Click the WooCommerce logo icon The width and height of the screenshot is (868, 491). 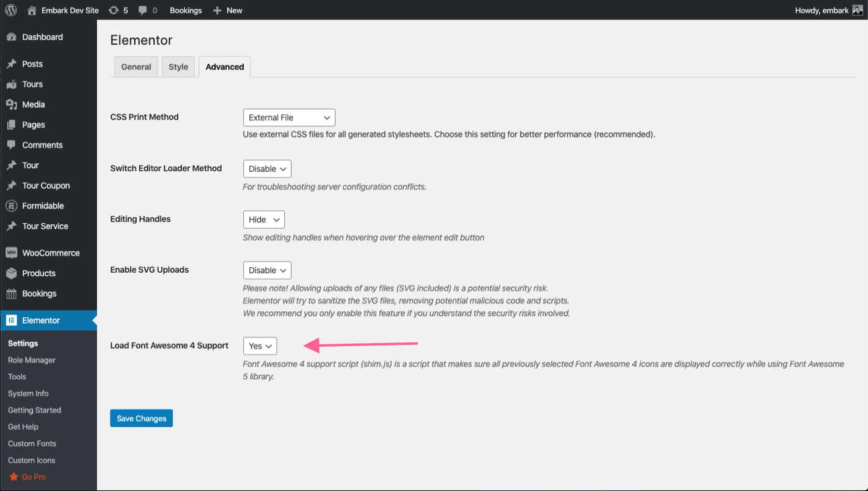(12, 253)
